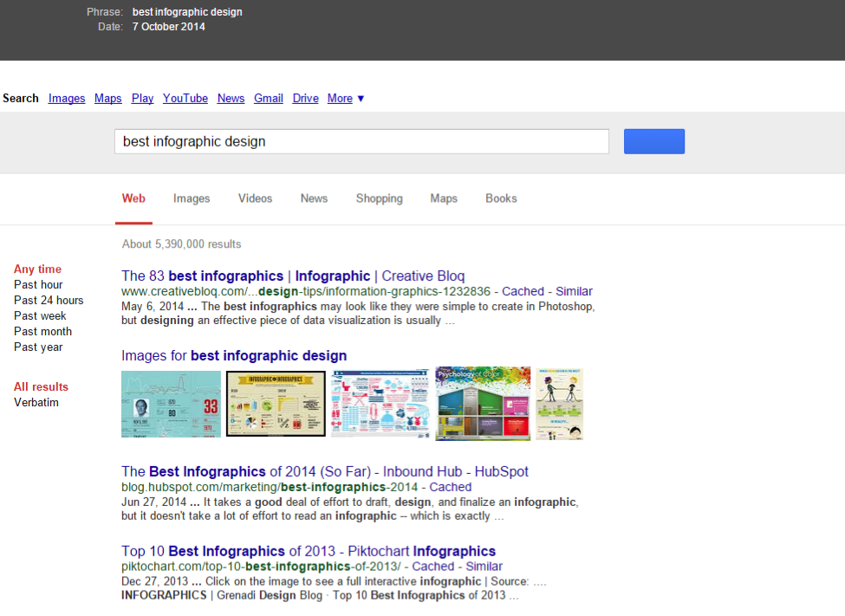Screen dimensions: 845x616
Task: Filter results to Past 24 hours
Action: (49, 300)
